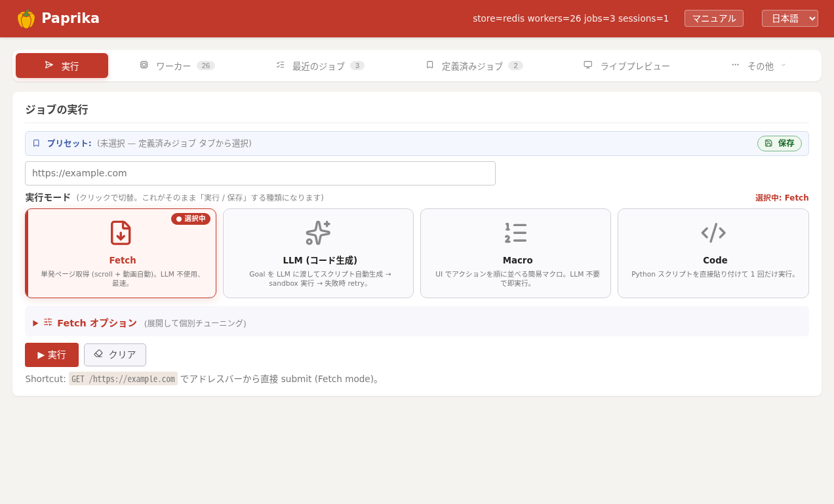834x504 pixels.
Task: Click the Macro numbered-list icon
Action: 516,233
